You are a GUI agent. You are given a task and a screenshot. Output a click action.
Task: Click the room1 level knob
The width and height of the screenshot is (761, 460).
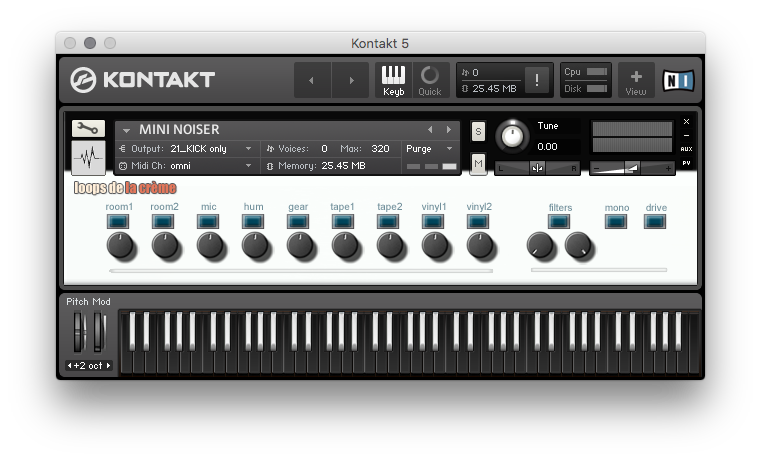(120, 245)
